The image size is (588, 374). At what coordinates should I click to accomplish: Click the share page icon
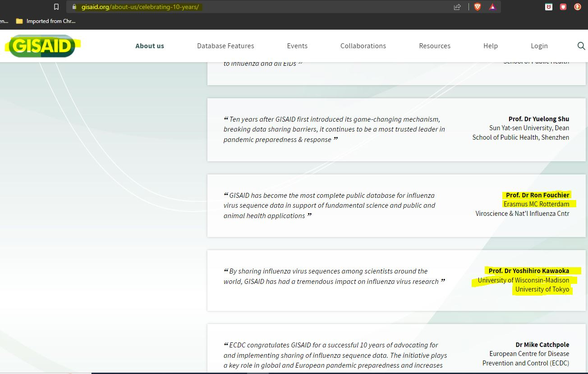457,7
